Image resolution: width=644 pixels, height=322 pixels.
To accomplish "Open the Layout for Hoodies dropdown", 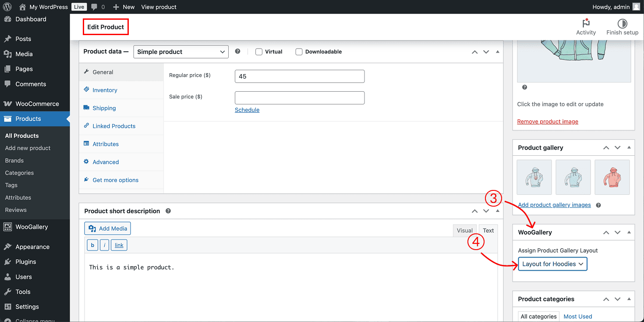I will click(552, 264).
